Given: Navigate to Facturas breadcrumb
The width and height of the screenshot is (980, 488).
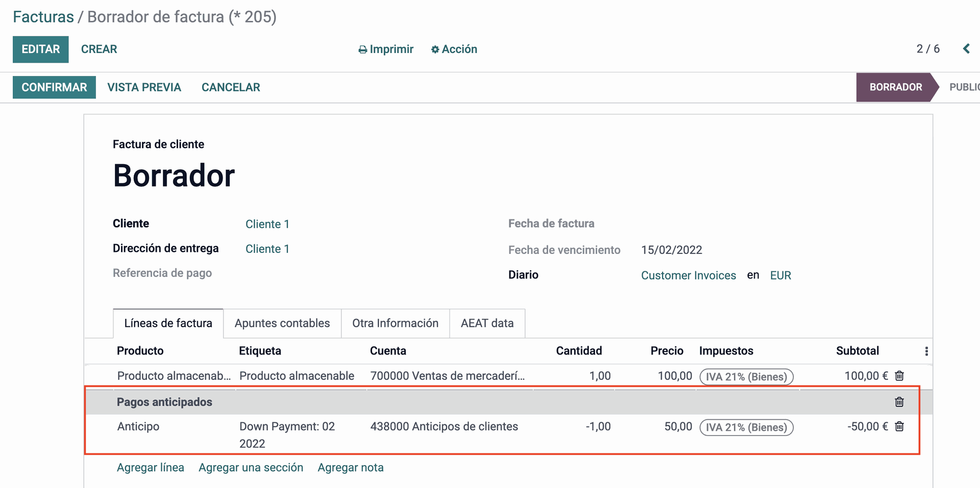Looking at the screenshot, I should point(43,17).
